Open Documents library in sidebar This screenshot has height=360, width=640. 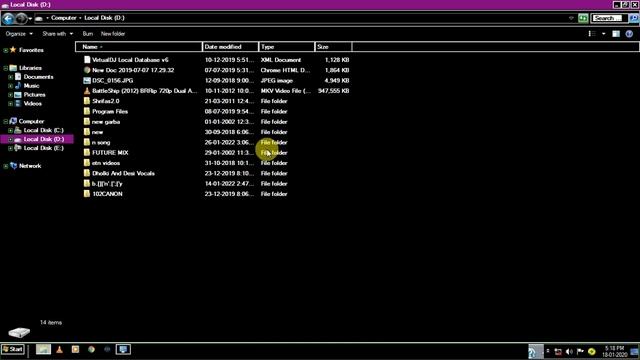38,77
